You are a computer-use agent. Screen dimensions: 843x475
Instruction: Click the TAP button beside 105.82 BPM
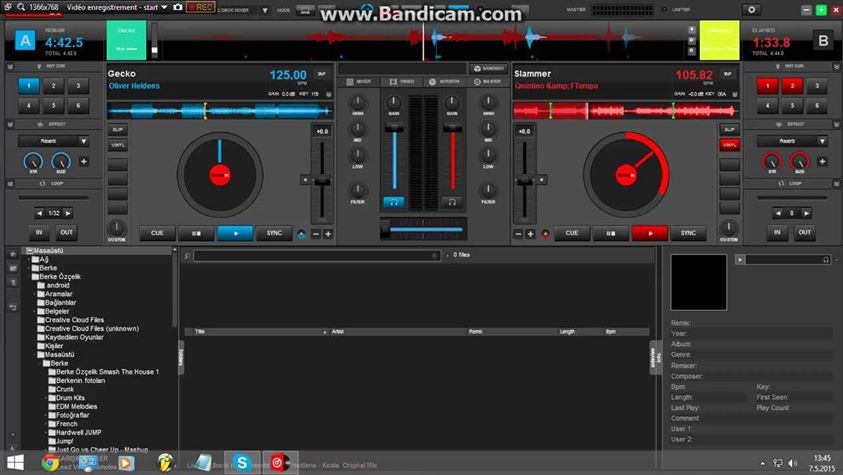pyautogui.click(x=727, y=74)
